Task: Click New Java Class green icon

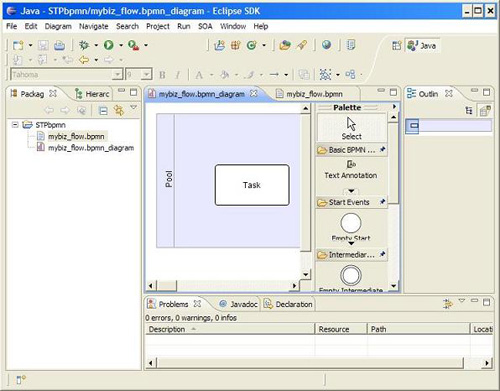Action: (251, 45)
